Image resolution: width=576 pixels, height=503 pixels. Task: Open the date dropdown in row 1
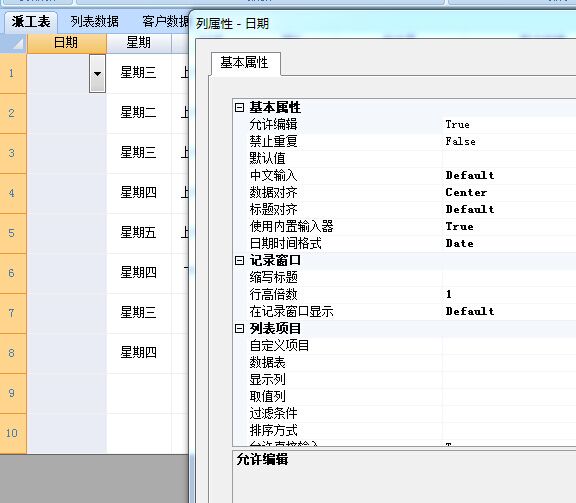coord(97,73)
